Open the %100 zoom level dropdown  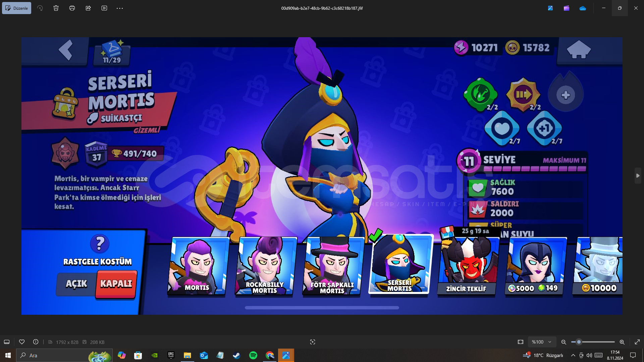click(x=542, y=342)
